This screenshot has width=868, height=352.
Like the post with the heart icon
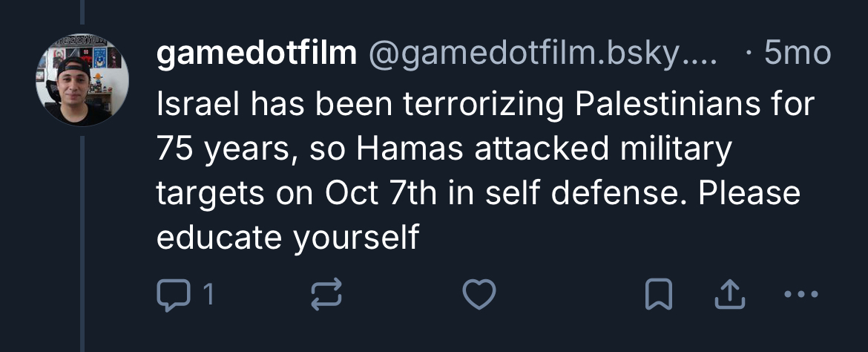(478, 296)
